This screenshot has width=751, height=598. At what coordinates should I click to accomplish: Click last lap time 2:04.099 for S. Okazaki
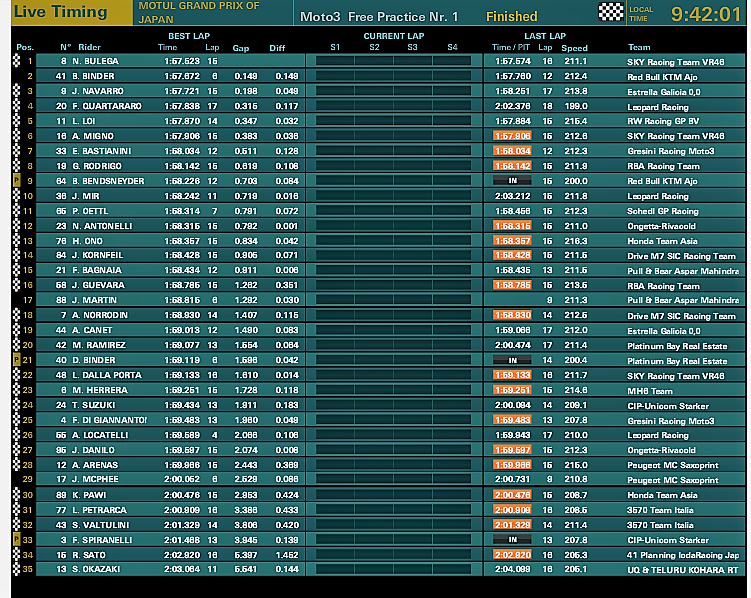coord(512,569)
